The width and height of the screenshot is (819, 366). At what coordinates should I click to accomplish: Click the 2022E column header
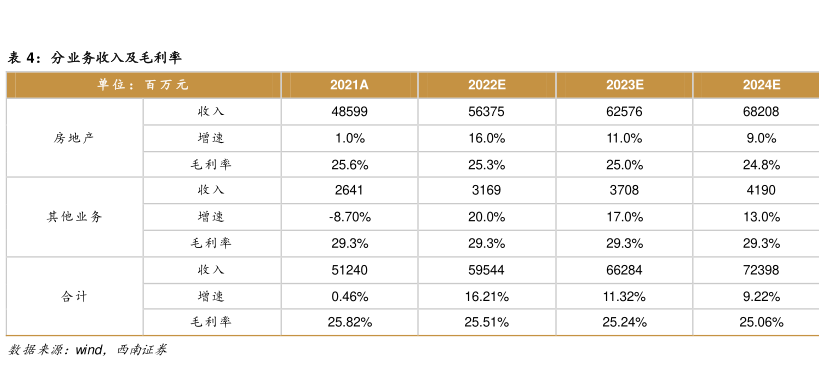[487, 86]
